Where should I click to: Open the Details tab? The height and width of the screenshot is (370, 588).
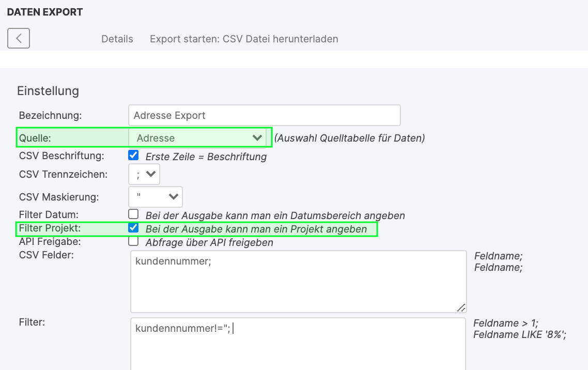click(117, 39)
